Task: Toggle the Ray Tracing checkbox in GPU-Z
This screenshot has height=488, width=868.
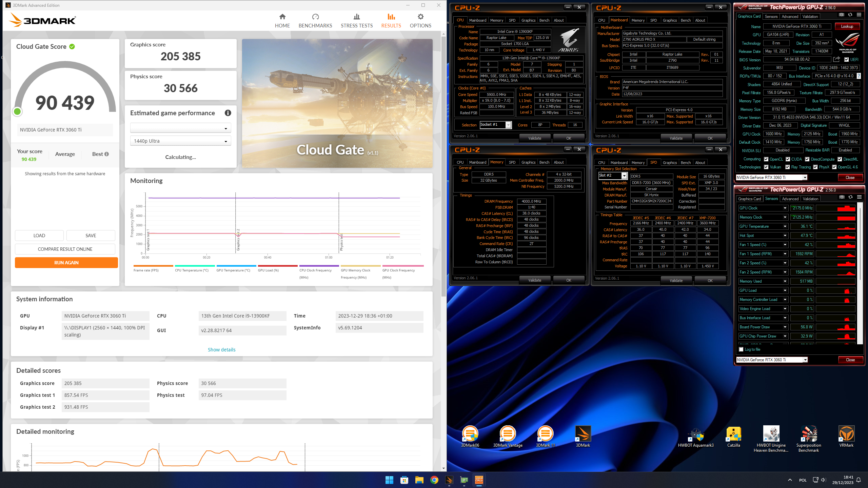Action: click(788, 167)
